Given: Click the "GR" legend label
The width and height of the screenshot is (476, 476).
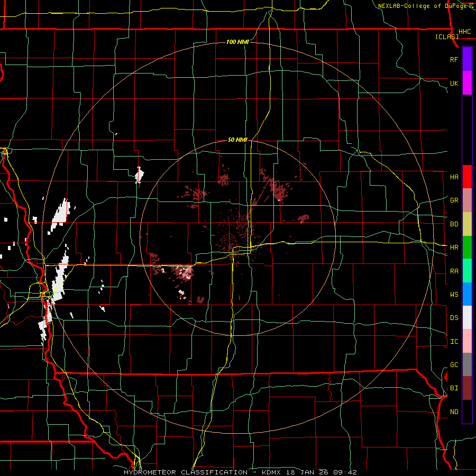Looking at the screenshot, I should [x=454, y=200].
